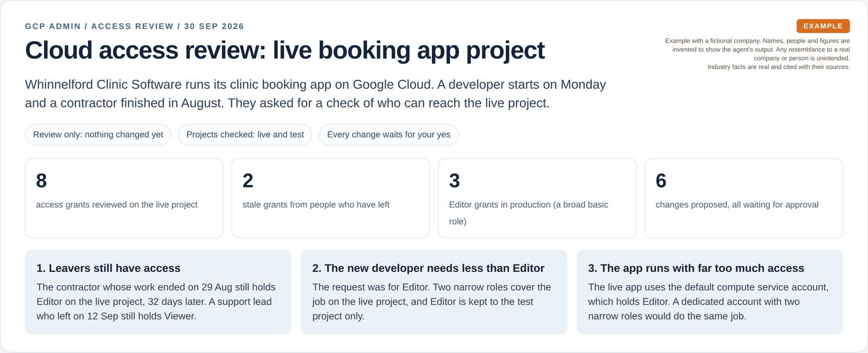Viewport: 868px width, 353px height.
Task: Open the card showing 3 Editor grants in production
Action: click(x=537, y=198)
